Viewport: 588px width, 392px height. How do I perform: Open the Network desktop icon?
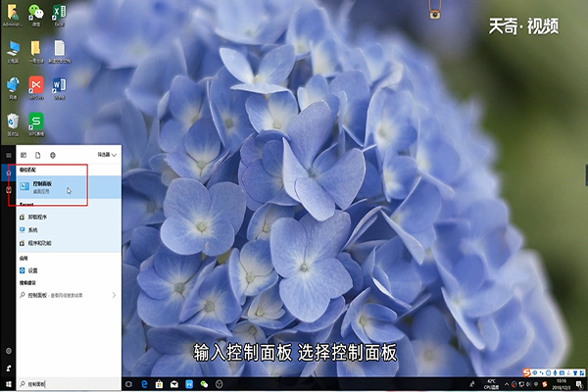pos(13,88)
